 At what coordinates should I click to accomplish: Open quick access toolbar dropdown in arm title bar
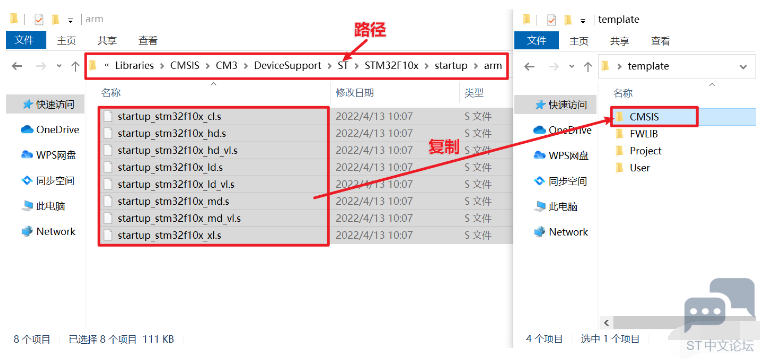70,20
